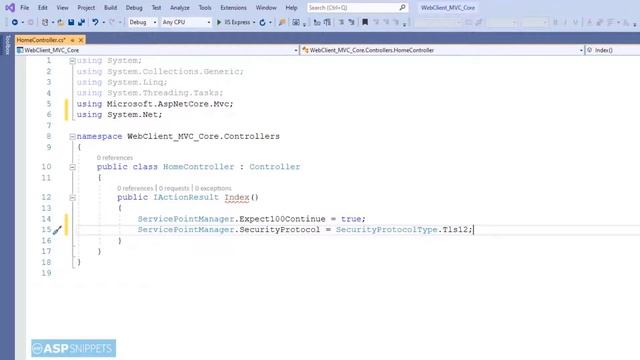Click the 0 exceptions CodeLens link
This screenshot has width=640, height=360.
(x=213, y=188)
